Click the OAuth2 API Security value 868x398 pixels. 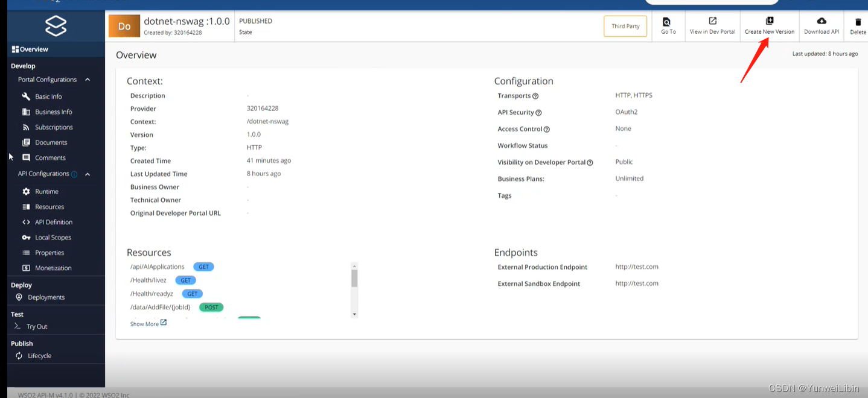click(x=626, y=112)
